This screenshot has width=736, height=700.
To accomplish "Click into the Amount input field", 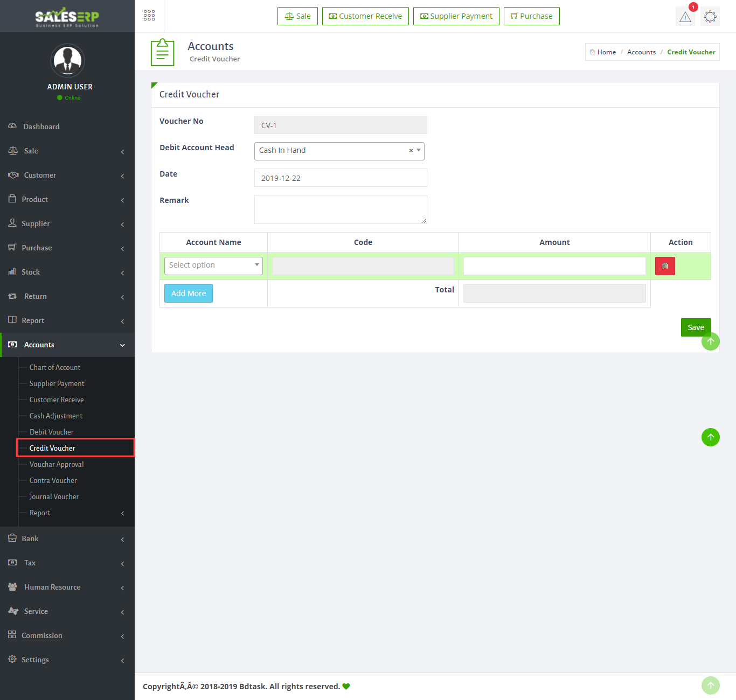I will coord(554,266).
